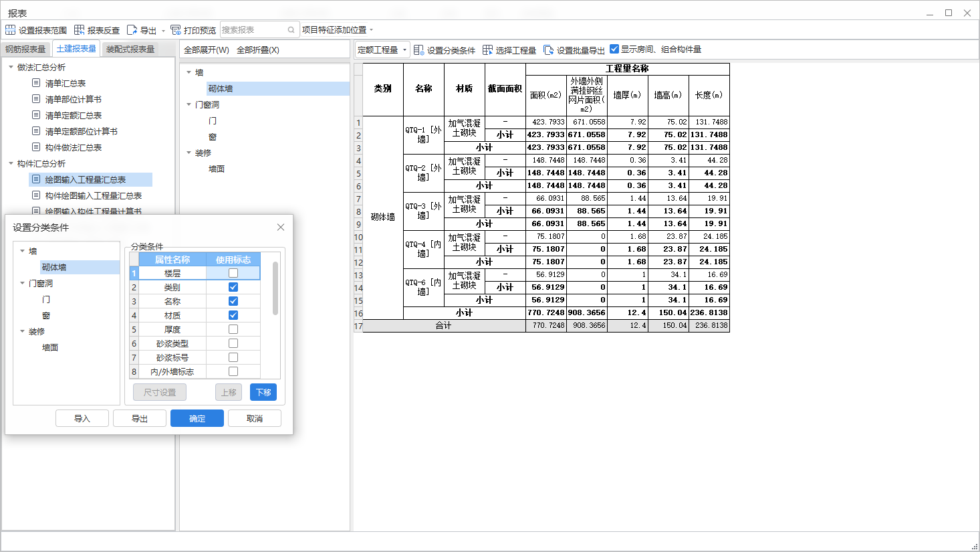The width and height of the screenshot is (980, 552).
Task: Click the 导出 export icon in toolbar
Action: tap(132, 30)
